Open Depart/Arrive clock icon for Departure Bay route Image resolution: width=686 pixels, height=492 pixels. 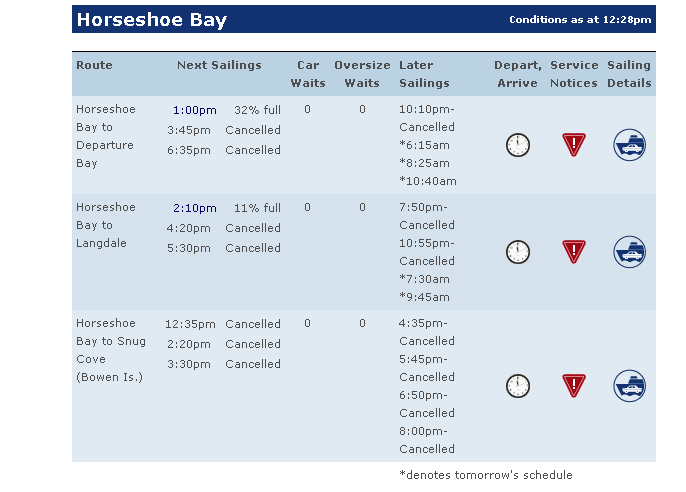pos(518,145)
